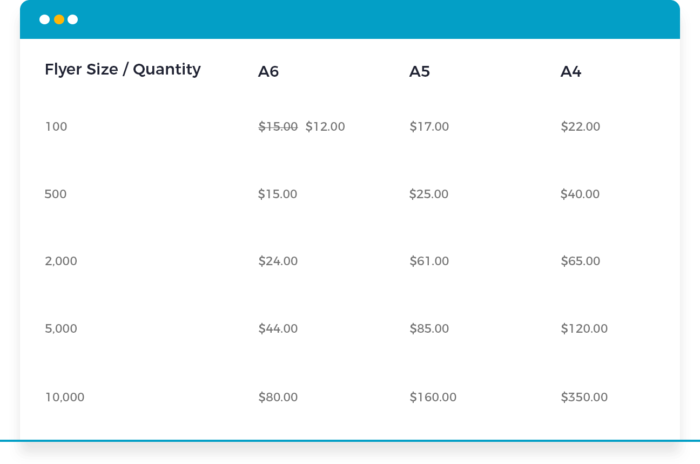
Task: Pick the $40.00 A4 price
Action: click(x=580, y=194)
